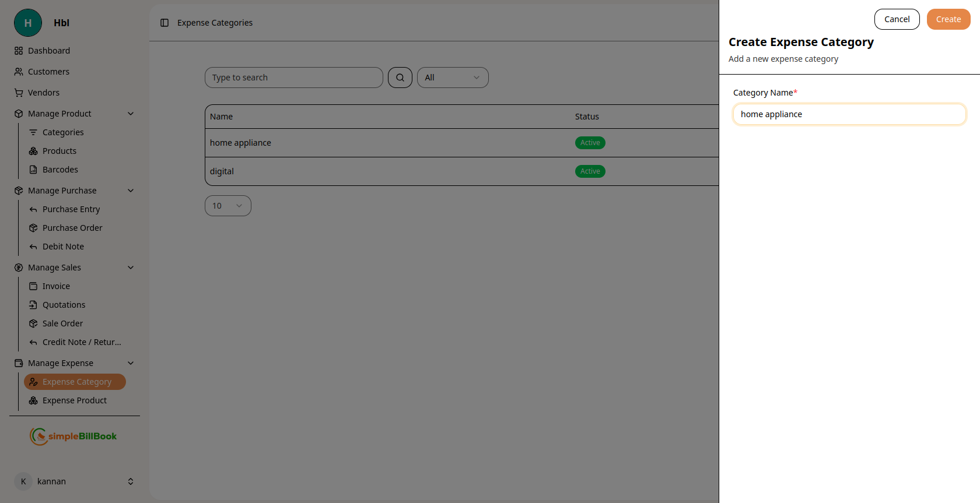Collapse the Manage Expense section
980x503 pixels.
click(x=131, y=363)
